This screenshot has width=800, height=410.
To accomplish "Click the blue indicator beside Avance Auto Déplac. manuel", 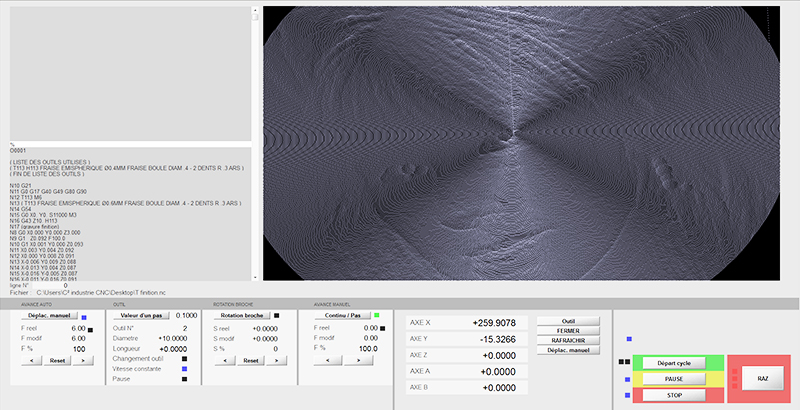I will point(84,317).
